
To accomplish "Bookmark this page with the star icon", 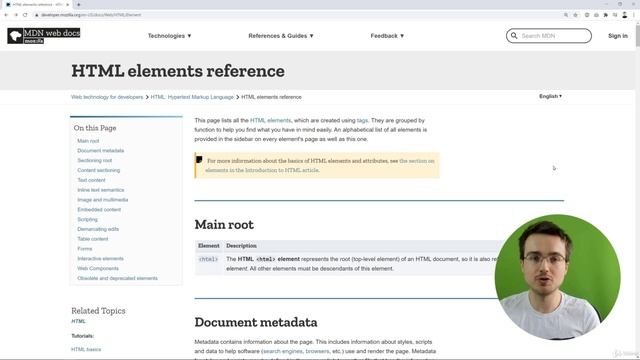I will click(576, 15).
